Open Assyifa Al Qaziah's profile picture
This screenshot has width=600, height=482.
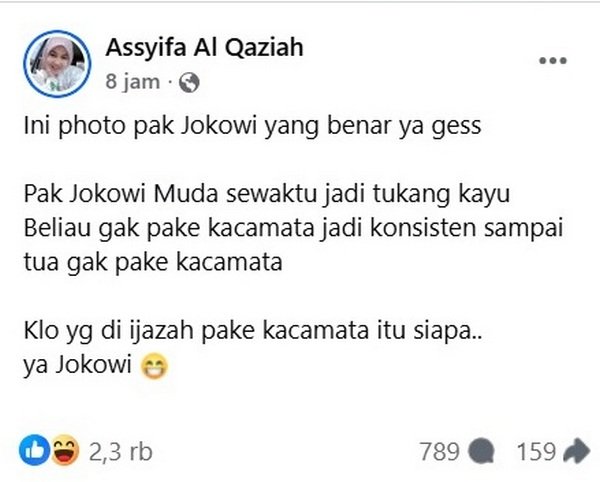point(57,64)
